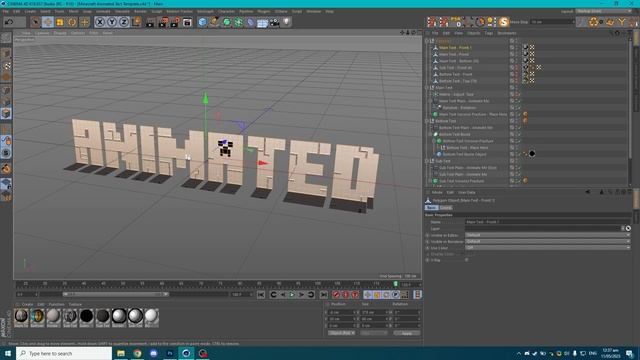Collapse the Main Text group in Object Manager
Image resolution: width=640 pixels, height=360 pixels.
point(427,87)
